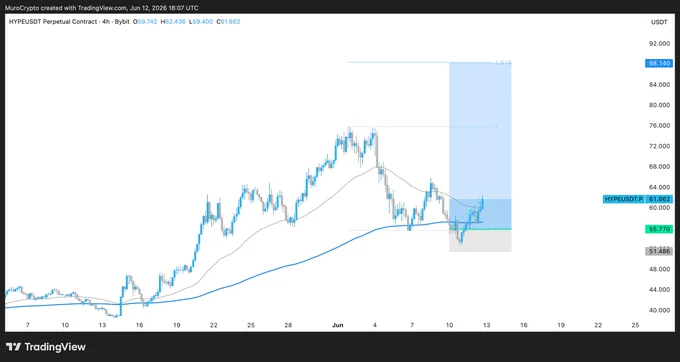Click the 16 date after the 13 tick near chart start
The width and height of the screenshot is (680, 362).
pyautogui.click(x=139, y=325)
